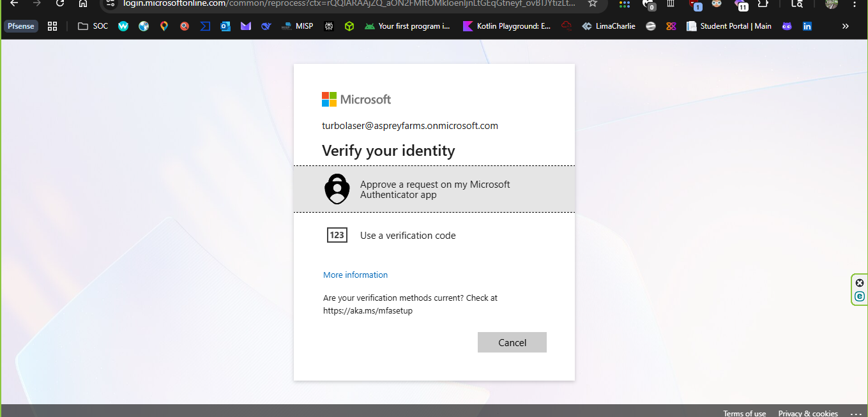868x417 pixels.
Task: Open the map pin bookmark icon
Action: (x=164, y=26)
